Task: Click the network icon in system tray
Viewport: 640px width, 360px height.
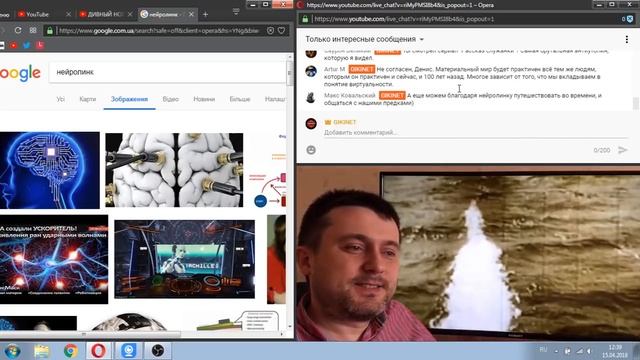Action: click(x=579, y=351)
